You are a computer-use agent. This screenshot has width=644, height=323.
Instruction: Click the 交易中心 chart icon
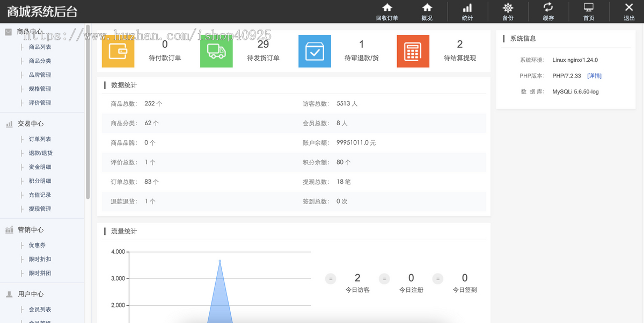9,124
